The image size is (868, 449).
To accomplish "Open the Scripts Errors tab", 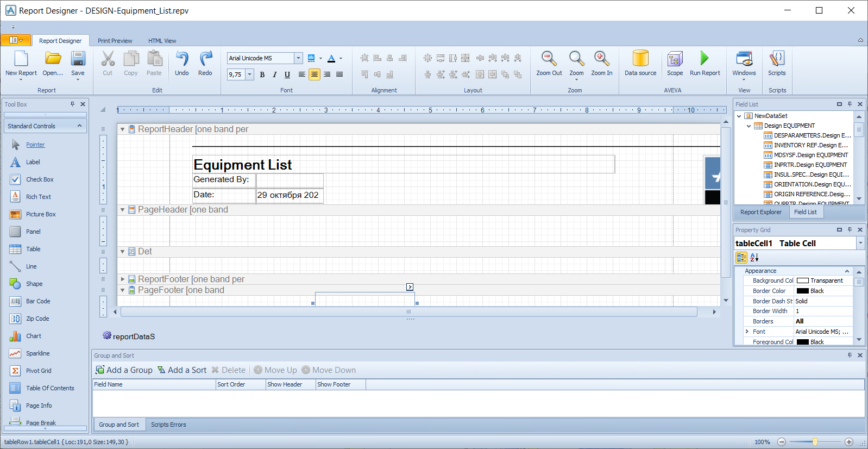I will (x=168, y=425).
